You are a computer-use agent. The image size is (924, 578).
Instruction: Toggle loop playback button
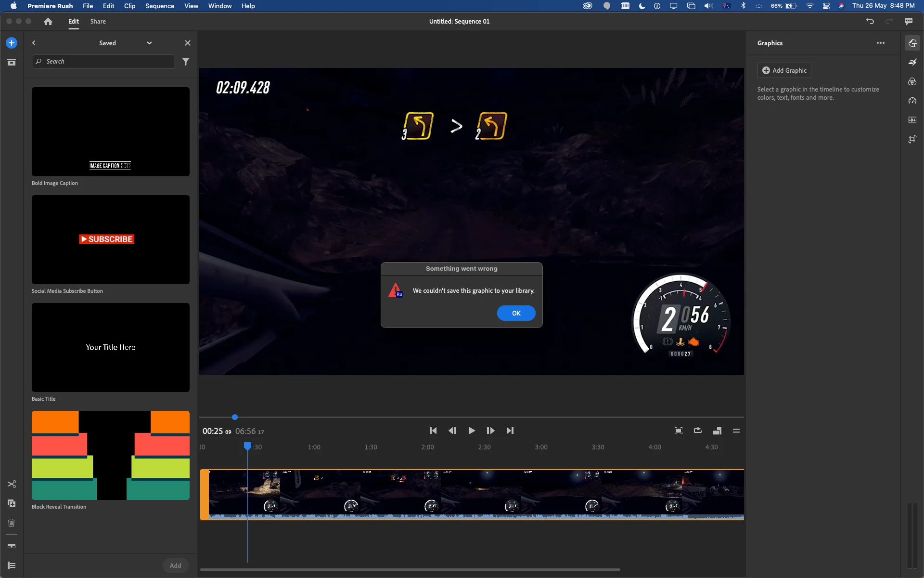coord(698,431)
